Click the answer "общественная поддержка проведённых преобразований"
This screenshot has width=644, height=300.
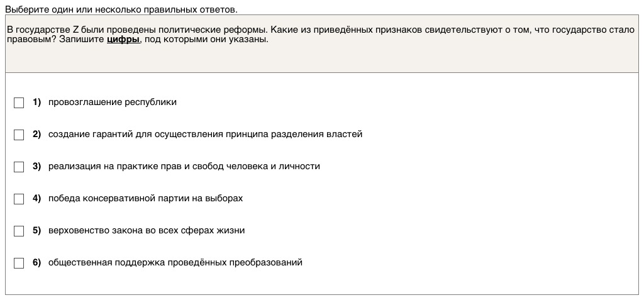(x=175, y=262)
